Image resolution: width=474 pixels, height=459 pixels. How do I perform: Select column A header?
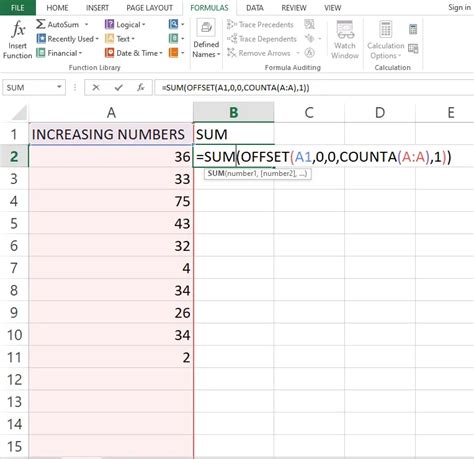click(111, 113)
